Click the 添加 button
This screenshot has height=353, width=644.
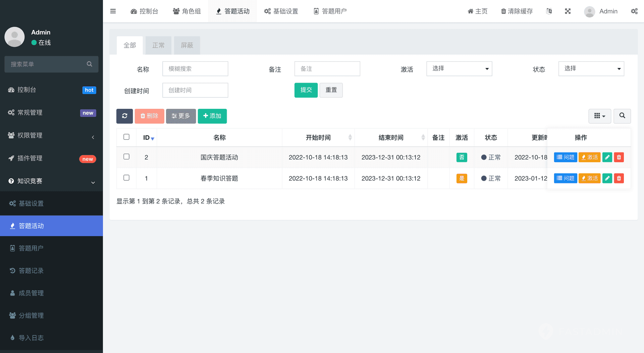212,116
